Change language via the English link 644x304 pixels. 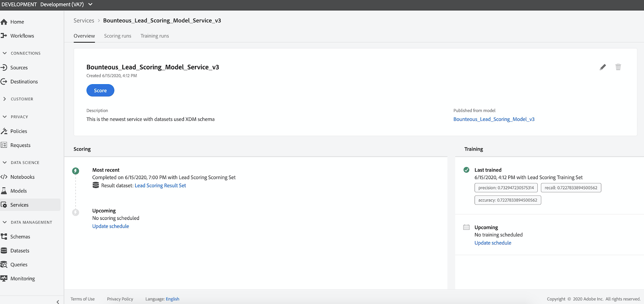coord(172,299)
